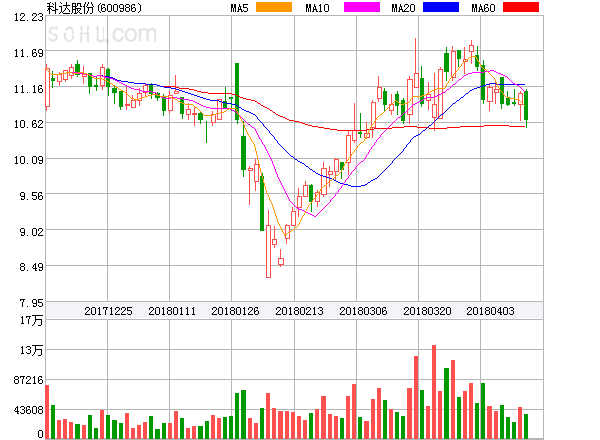This screenshot has width=600, height=440.
Task: Click the tallest red volume bar
Action: 434,392
